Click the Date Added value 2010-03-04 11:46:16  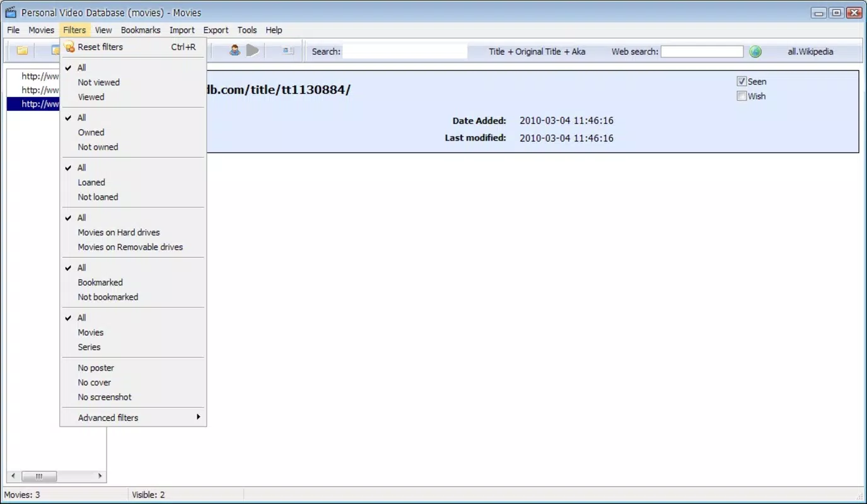[566, 120]
